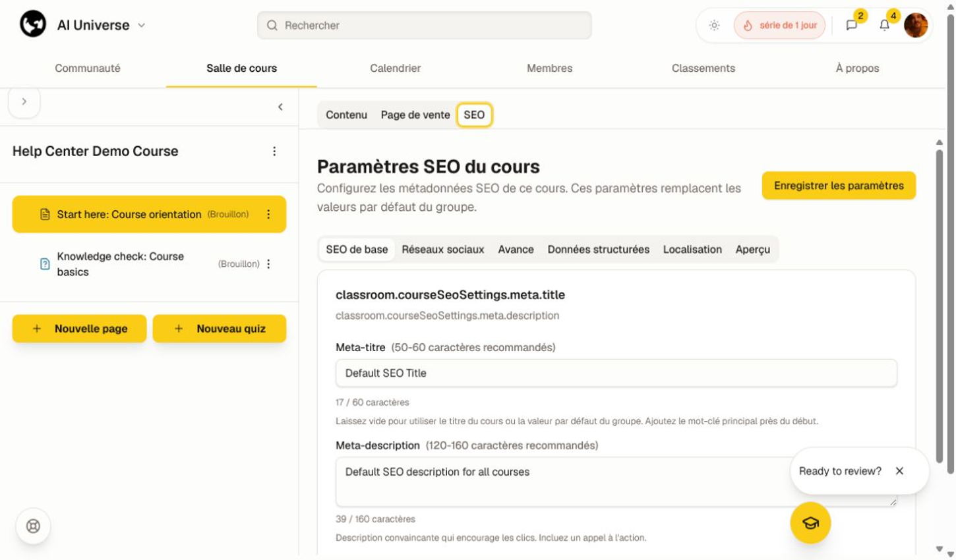
Task: Open options for Knowledge check quiz
Action: point(268,264)
